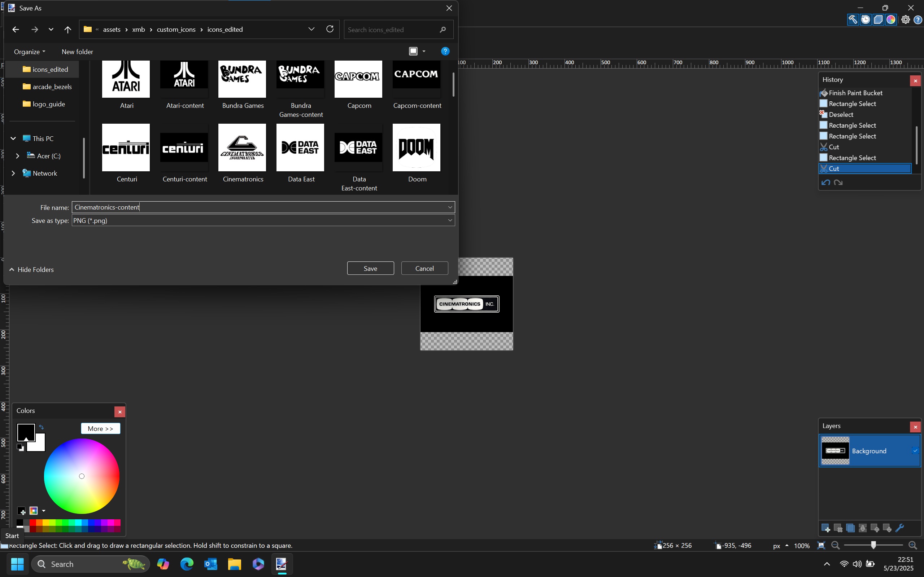Click the red swatch in color palette

click(x=33, y=523)
